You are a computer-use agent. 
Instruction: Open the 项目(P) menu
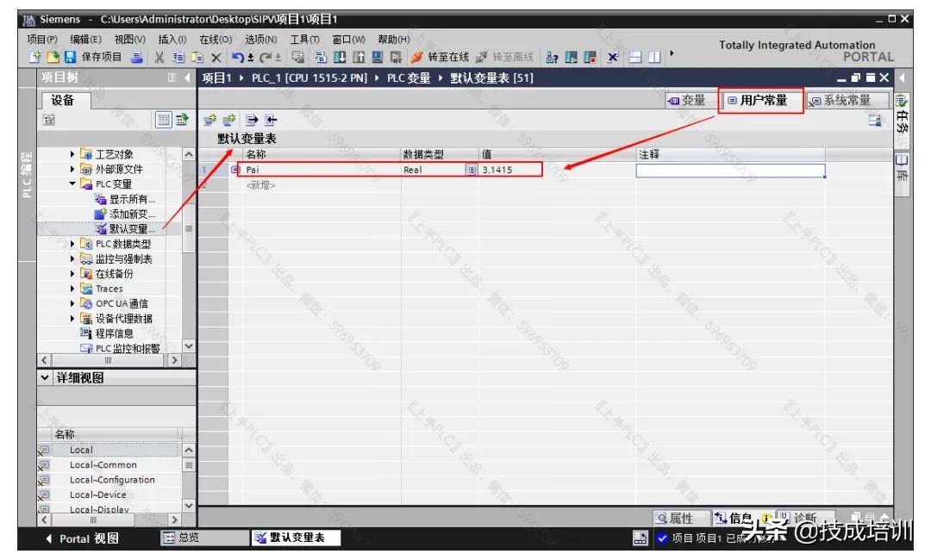[x=42, y=39]
